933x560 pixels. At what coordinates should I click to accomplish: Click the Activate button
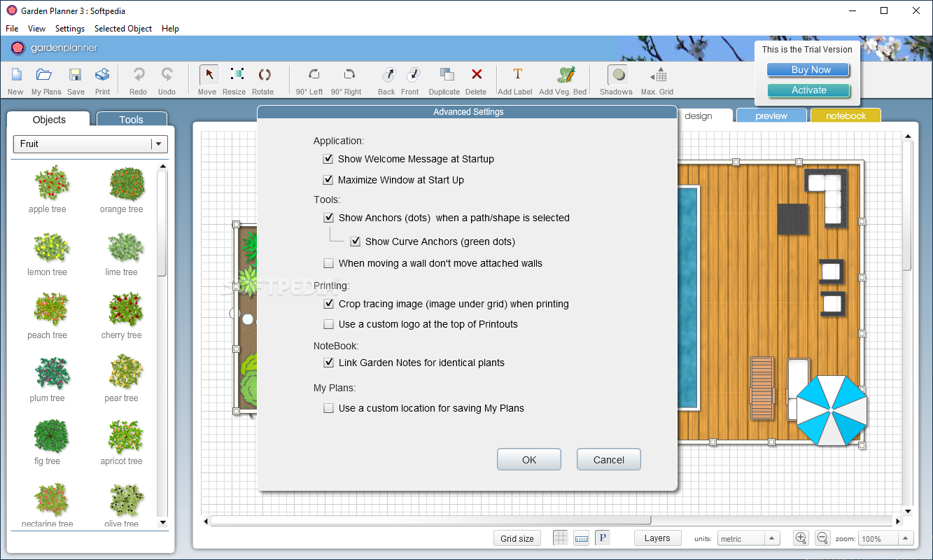(x=808, y=90)
